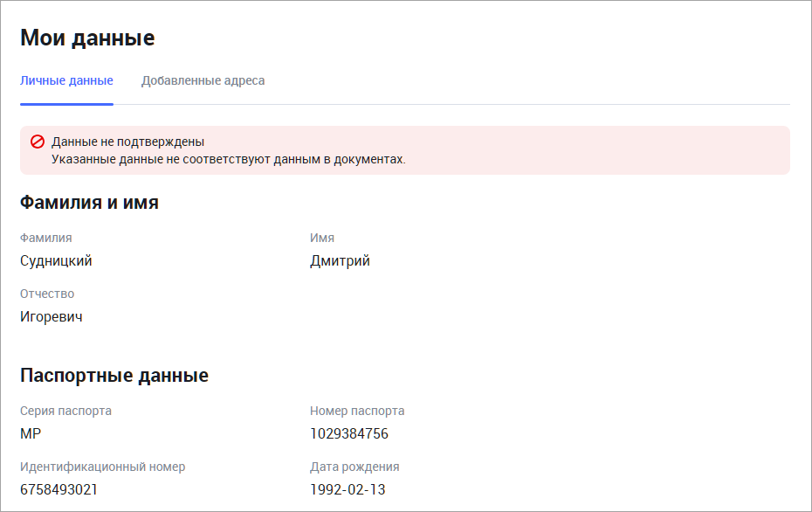This screenshot has height=512, width=812.
Task: Click the Серия паспорта field label
Action: (x=65, y=411)
